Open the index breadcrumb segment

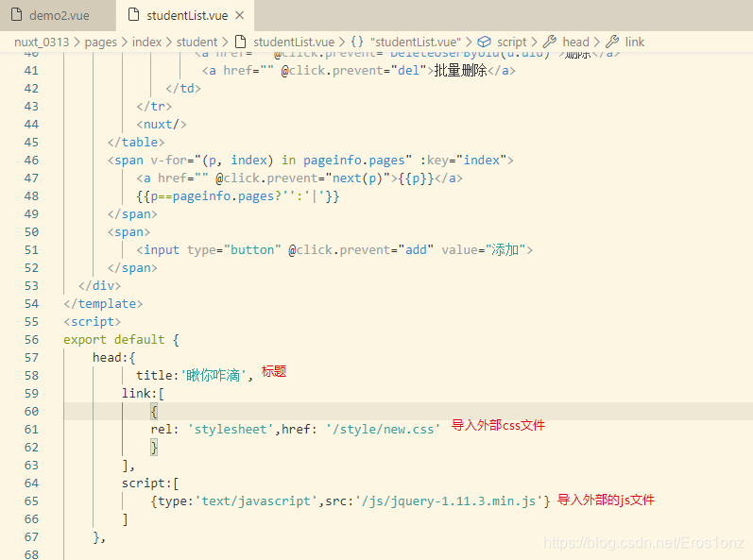[x=146, y=42]
